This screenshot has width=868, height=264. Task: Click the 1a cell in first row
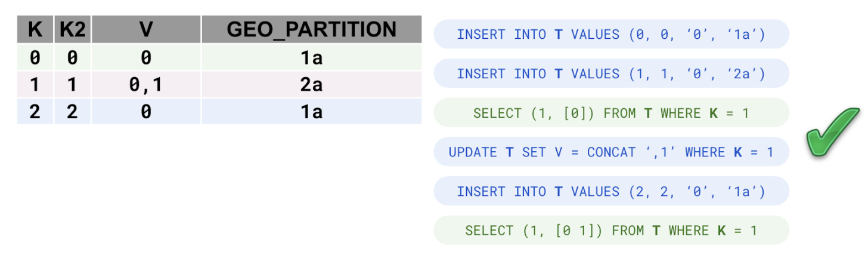pos(311,57)
